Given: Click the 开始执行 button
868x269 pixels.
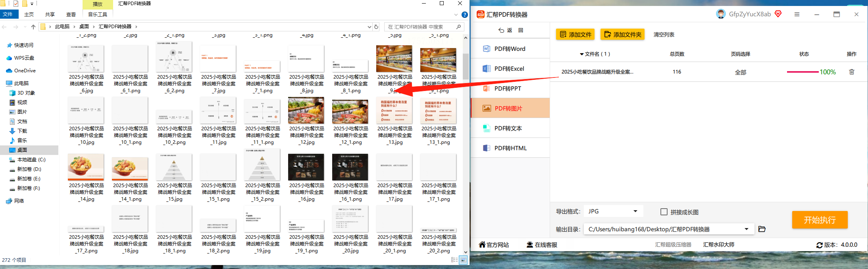Looking at the screenshot, I should click(820, 220).
